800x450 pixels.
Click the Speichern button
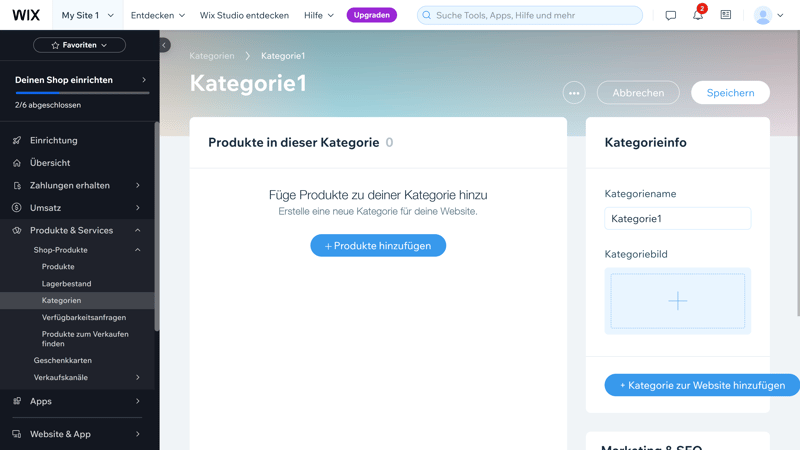click(x=730, y=93)
